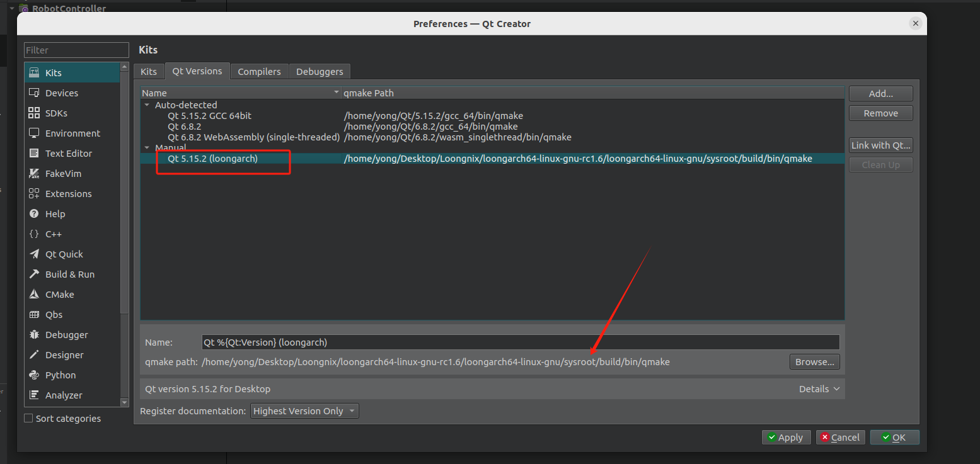Expand the Details section
The height and width of the screenshot is (464, 980).
pos(819,388)
